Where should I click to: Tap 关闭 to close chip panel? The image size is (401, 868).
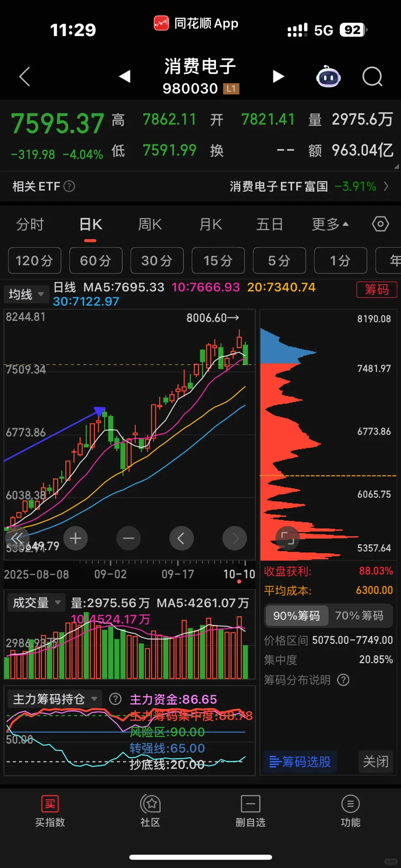pos(376,762)
